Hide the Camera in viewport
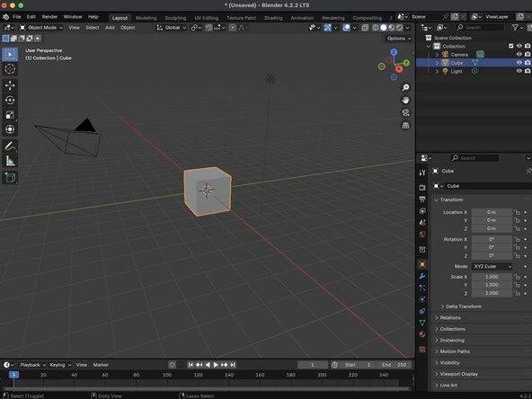This screenshot has height=399, width=532. tap(519, 54)
